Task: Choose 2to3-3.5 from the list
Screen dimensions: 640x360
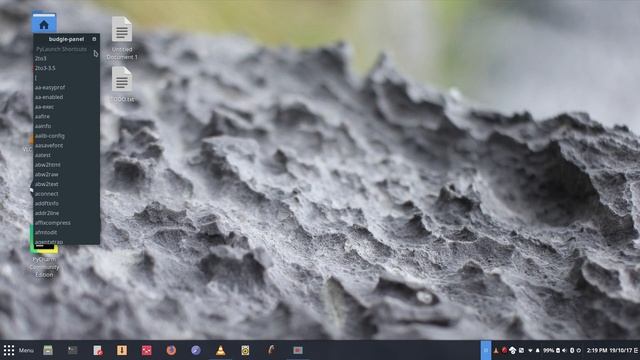Action: [45, 68]
